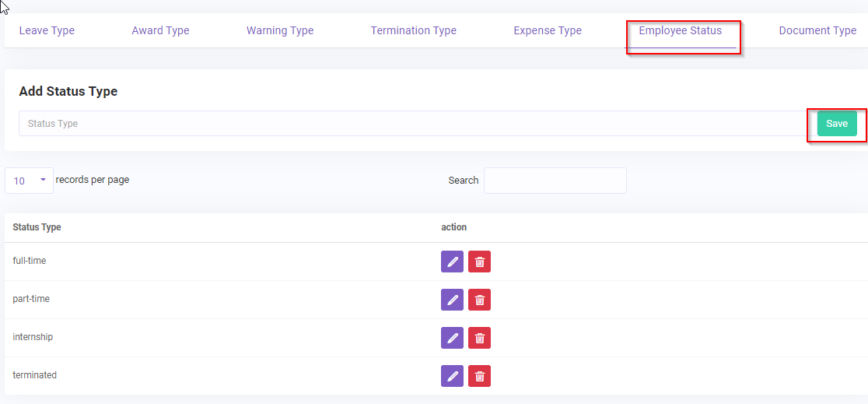Edit the full-time status type
This screenshot has height=404, width=868.
452,262
